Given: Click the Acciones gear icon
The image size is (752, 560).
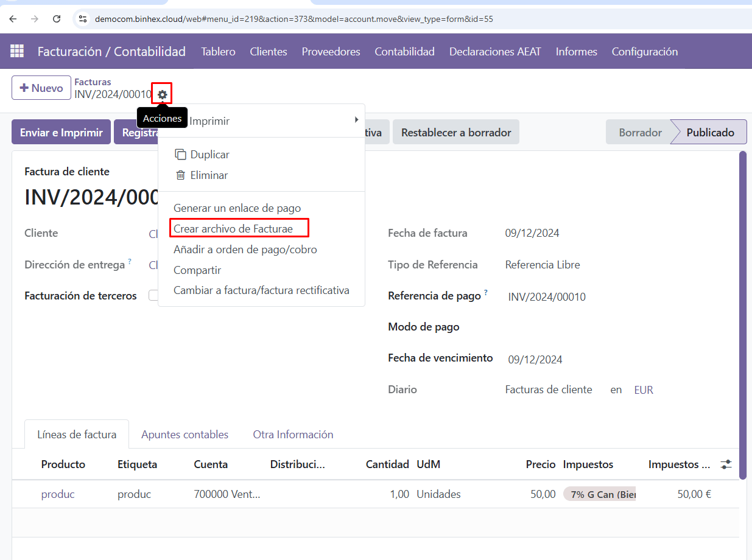Looking at the screenshot, I should pos(162,94).
